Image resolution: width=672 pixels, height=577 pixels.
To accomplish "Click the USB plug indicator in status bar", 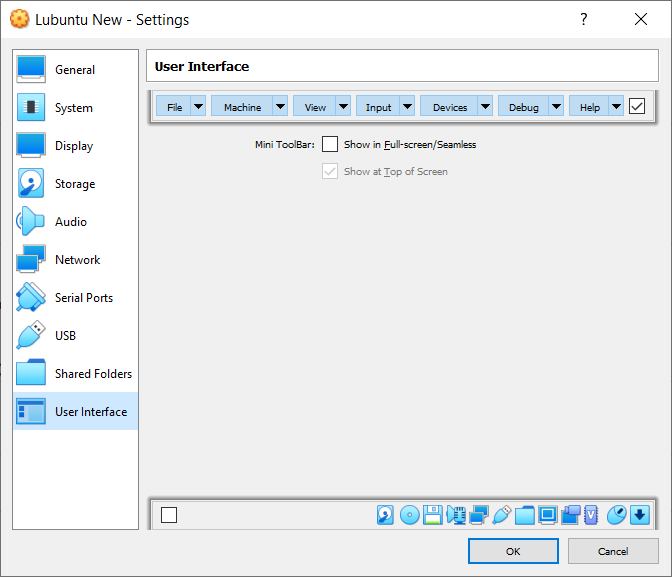I will tap(501, 515).
